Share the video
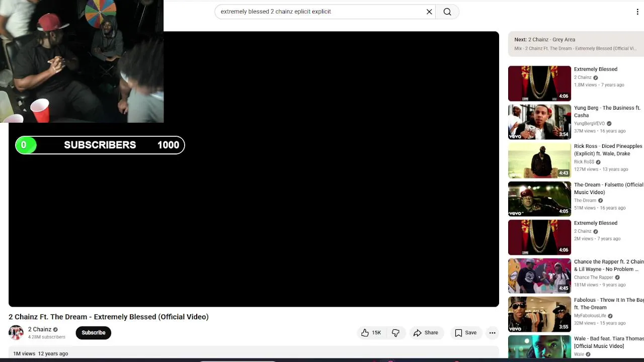 coord(426,333)
